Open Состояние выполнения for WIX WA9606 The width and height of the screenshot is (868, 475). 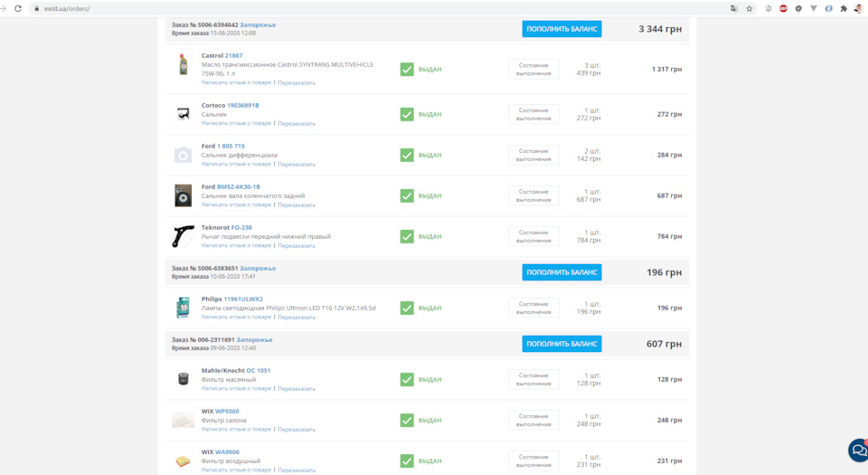click(x=533, y=461)
